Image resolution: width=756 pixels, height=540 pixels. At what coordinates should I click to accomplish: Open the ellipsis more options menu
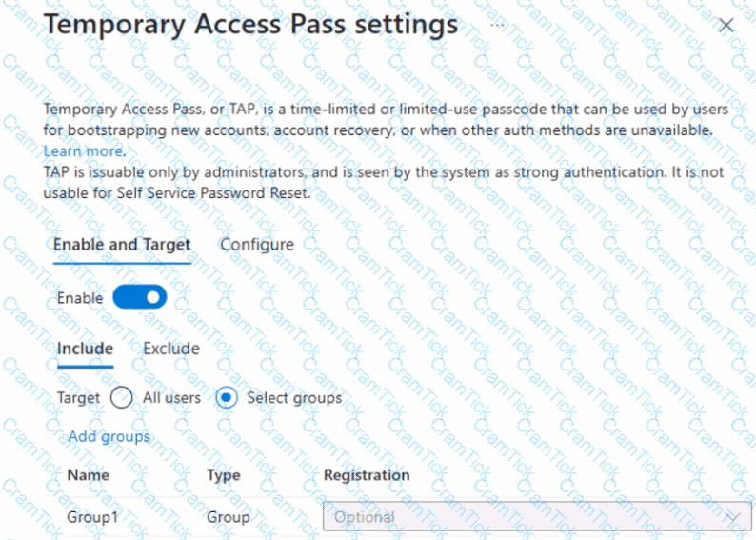497,24
